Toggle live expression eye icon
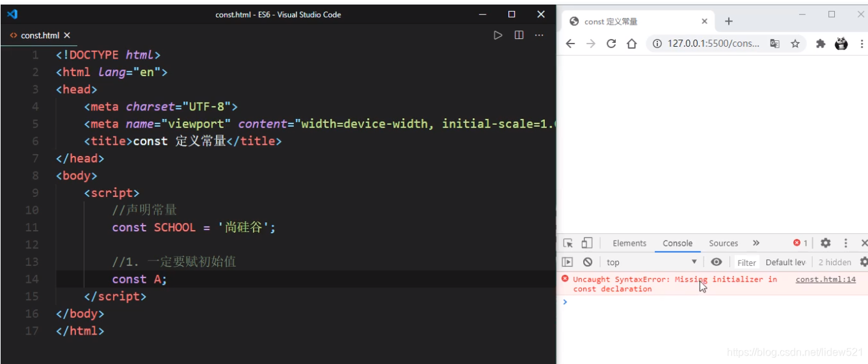 717,262
